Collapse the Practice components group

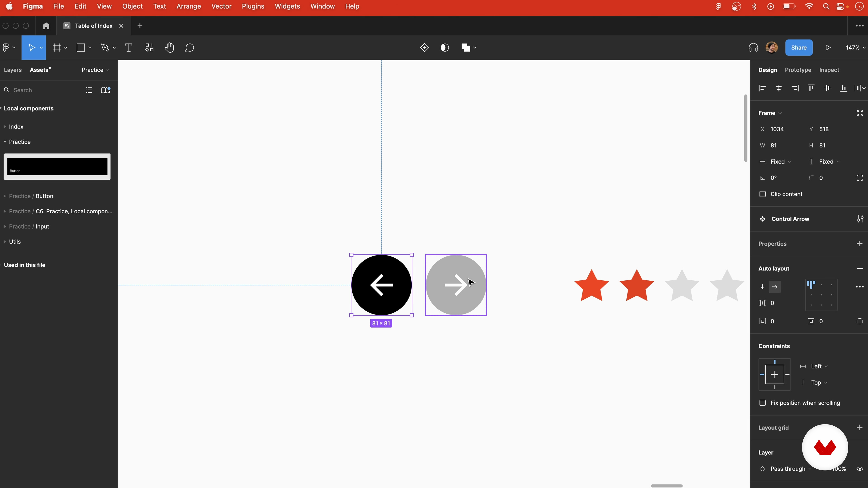[x=5, y=142]
